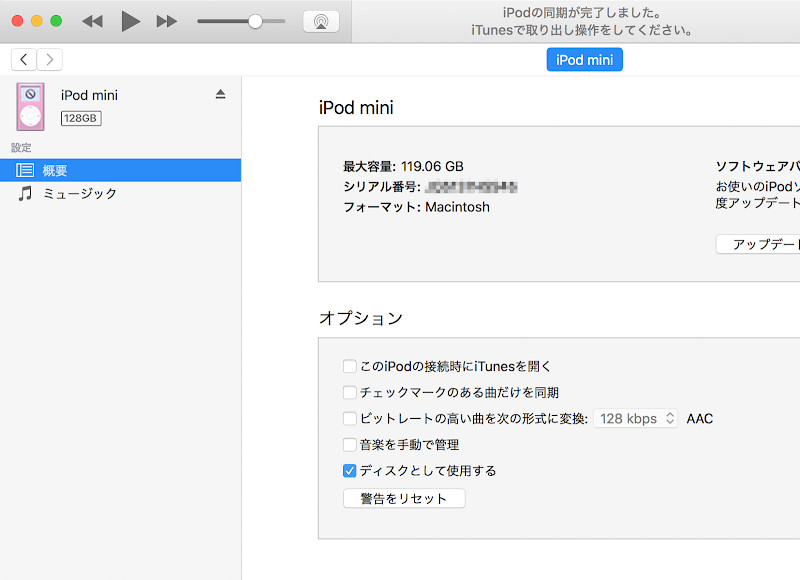Click the rewind playback button
This screenshot has width=800, height=580.
click(92, 21)
